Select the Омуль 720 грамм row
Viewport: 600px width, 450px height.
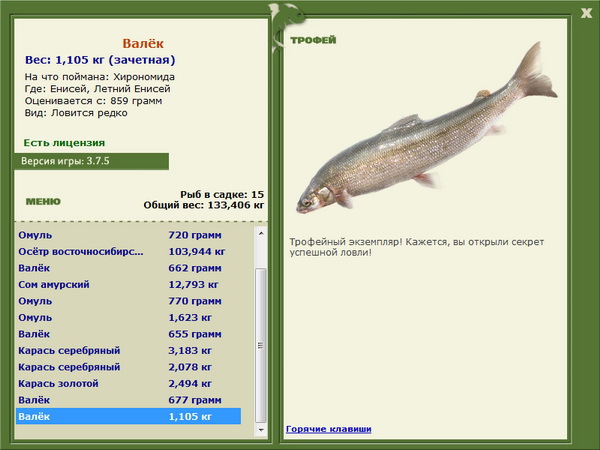pos(129,235)
